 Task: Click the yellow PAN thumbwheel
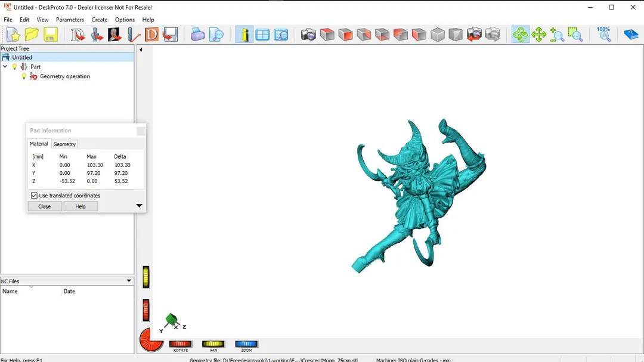[x=213, y=344]
